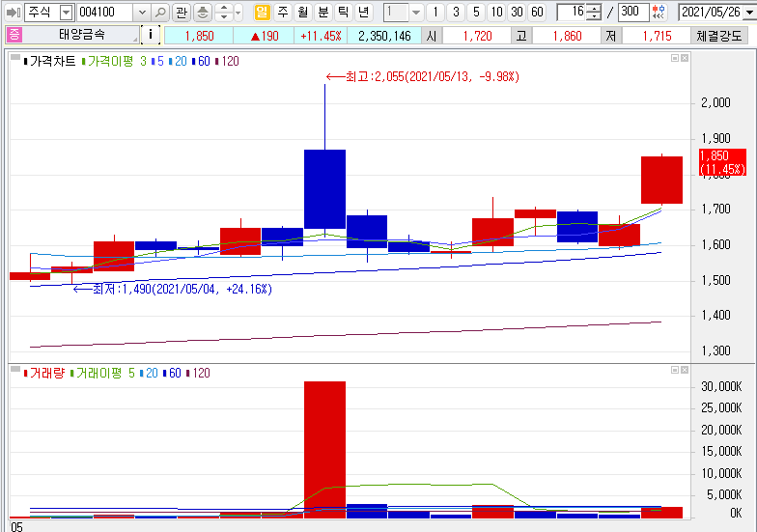Click the change rate +11.45%

[321, 36]
